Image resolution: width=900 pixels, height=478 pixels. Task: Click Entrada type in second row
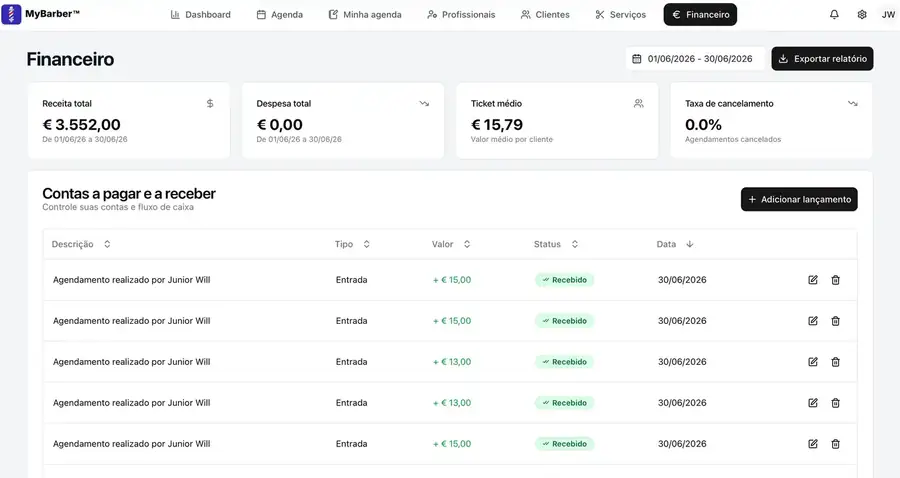coord(351,321)
